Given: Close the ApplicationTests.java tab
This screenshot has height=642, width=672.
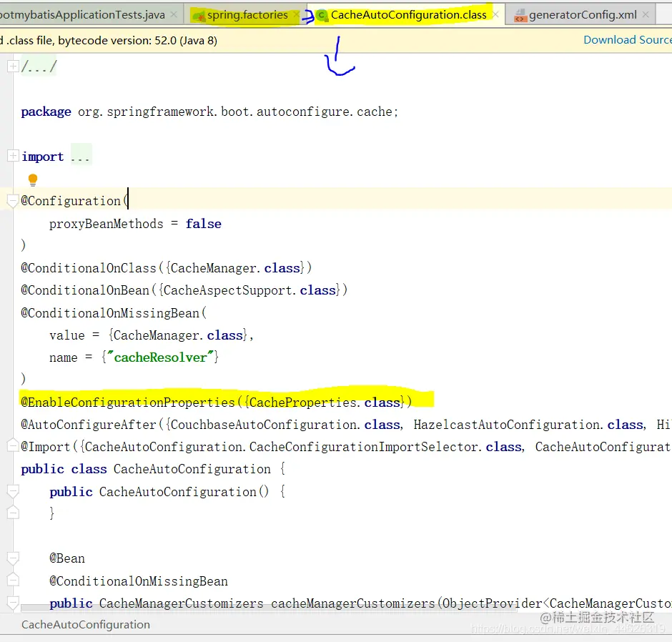Looking at the screenshot, I should click(174, 14).
